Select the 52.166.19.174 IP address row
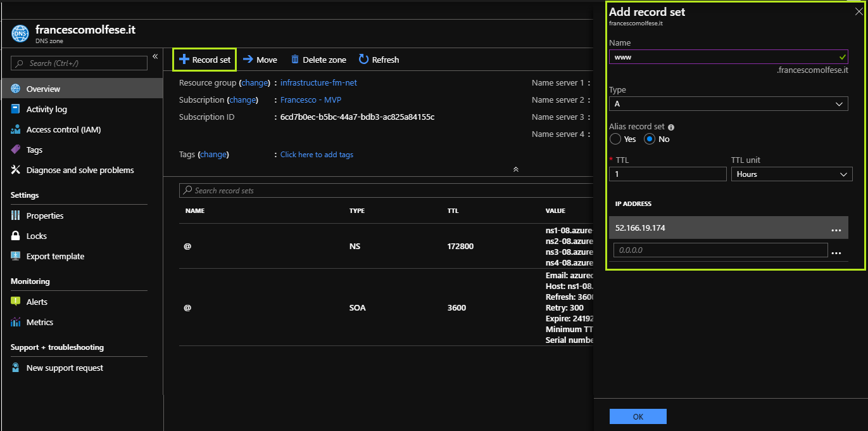Screen dimensions: 868x431 (729, 228)
